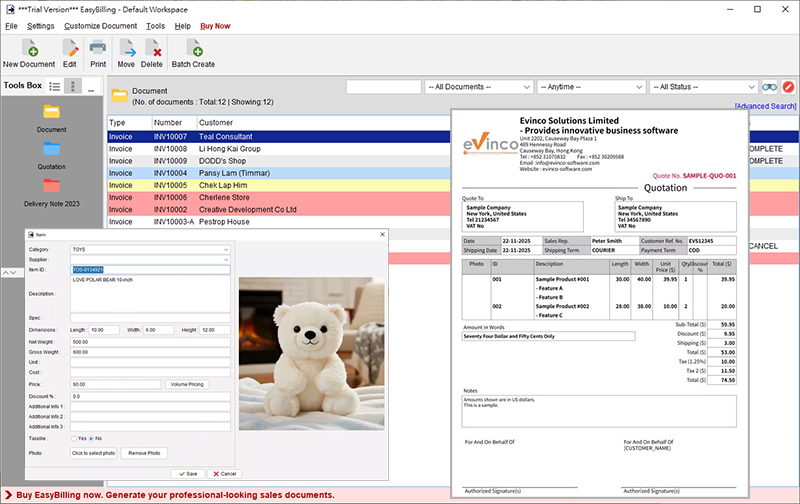
Task: Select the Yes taxable radio button
Action: tap(74, 439)
